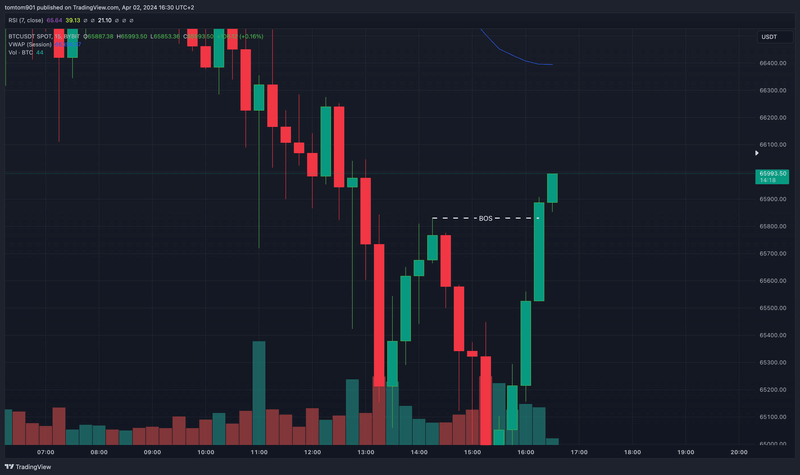Image resolution: width=800 pixels, height=475 pixels.
Task: Click the current price tag 65993.50
Action: click(773, 175)
